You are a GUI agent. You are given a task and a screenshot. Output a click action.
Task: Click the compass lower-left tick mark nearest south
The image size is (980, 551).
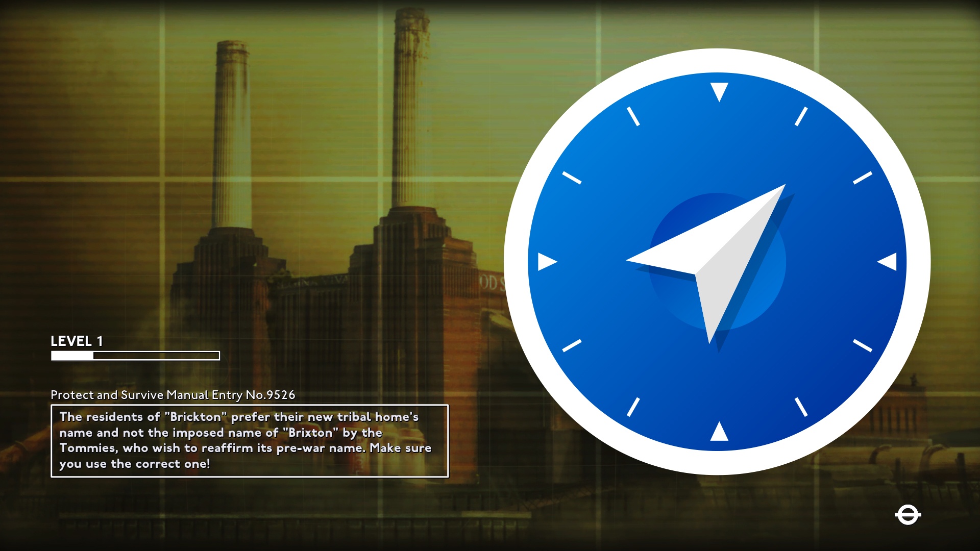(633, 407)
